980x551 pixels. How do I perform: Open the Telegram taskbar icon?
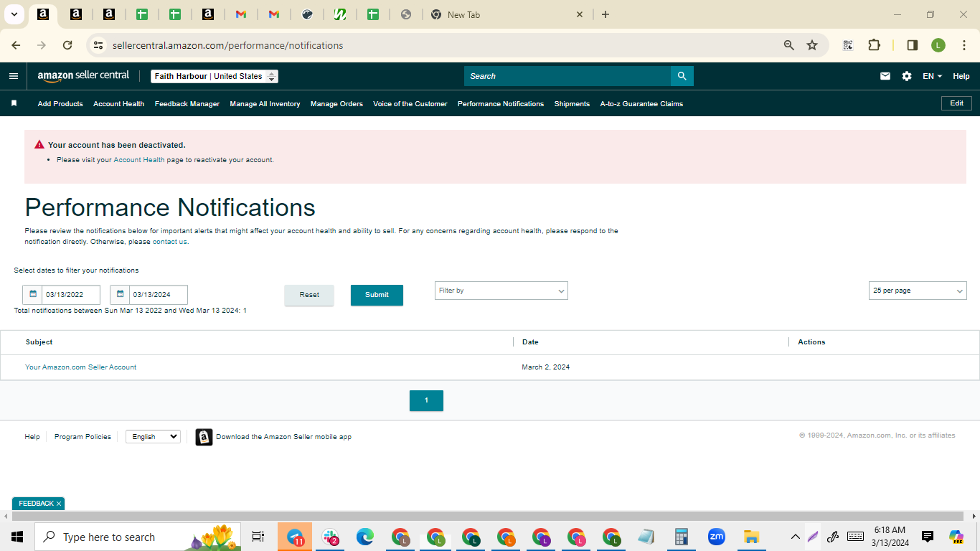click(295, 537)
